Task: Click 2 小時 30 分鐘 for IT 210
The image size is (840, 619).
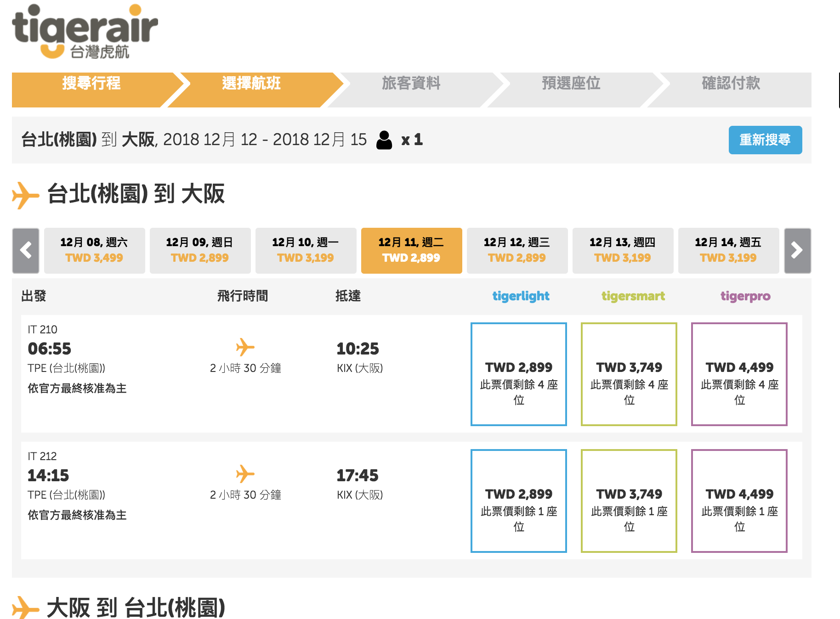Action: click(x=245, y=368)
